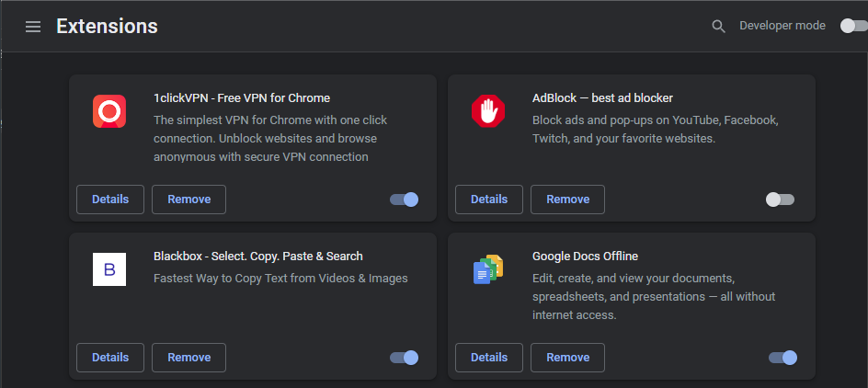
Task: Click the AdBlock red hand icon
Action: pyautogui.click(x=488, y=111)
